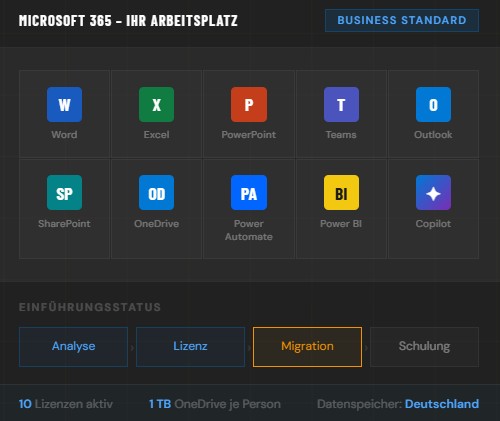Launch the Power Automate PA icon

pyautogui.click(x=249, y=193)
